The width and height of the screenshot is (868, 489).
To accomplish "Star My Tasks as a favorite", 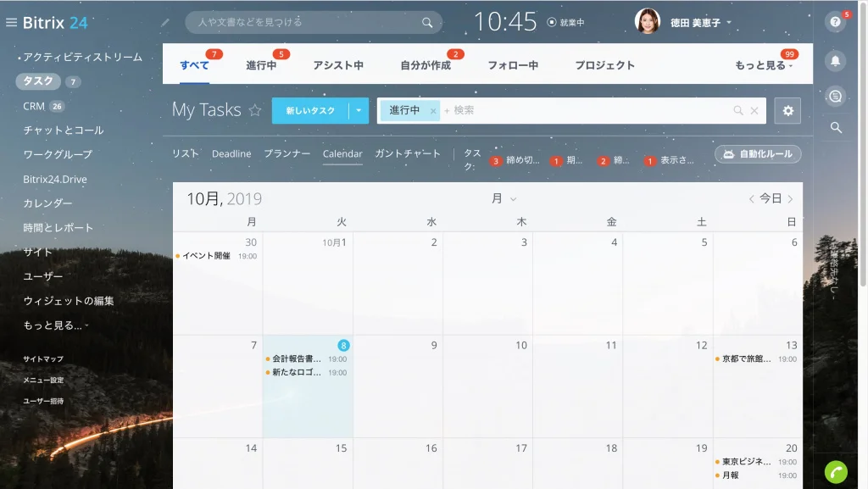I will pos(254,110).
